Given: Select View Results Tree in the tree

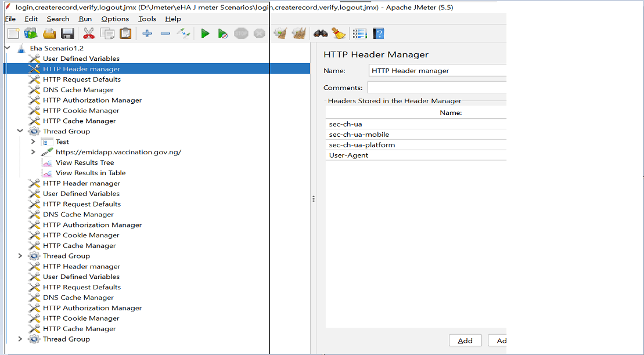Looking at the screenshot, I should click(x=85, y=163).
